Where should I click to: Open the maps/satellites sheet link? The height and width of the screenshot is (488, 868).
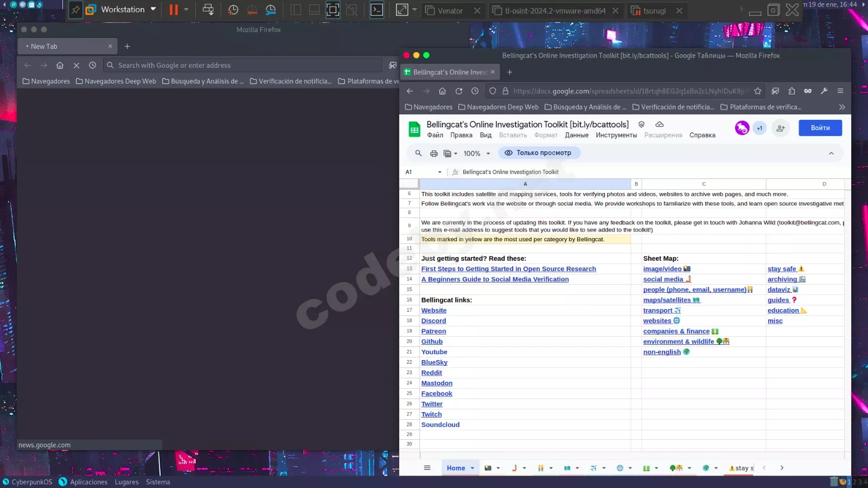pyautogui.click(x=672, y=300)
